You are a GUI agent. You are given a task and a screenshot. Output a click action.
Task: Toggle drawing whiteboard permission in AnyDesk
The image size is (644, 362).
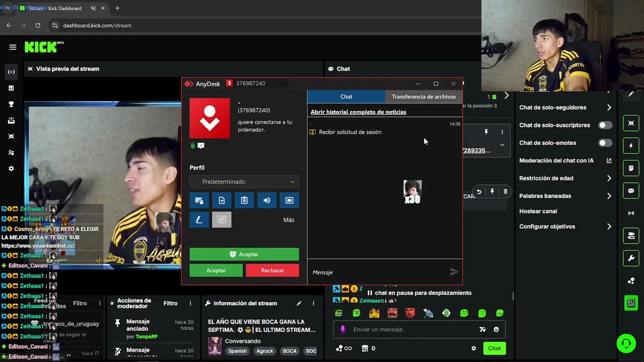coord(199,220)
